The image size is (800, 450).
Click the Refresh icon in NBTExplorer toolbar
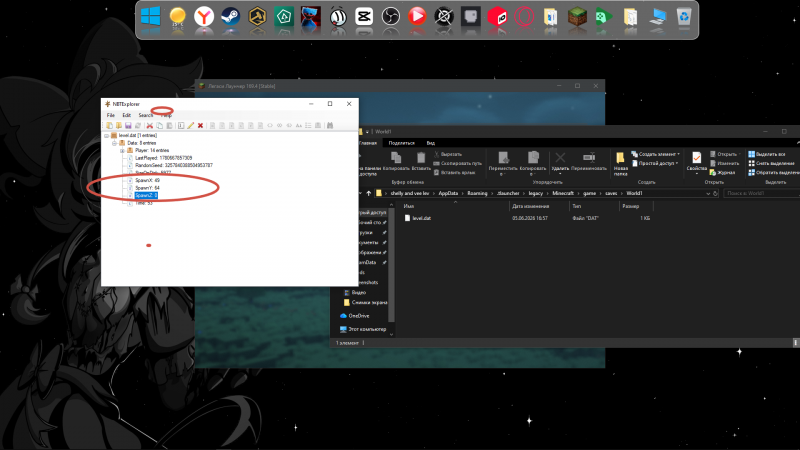[138, 126]
